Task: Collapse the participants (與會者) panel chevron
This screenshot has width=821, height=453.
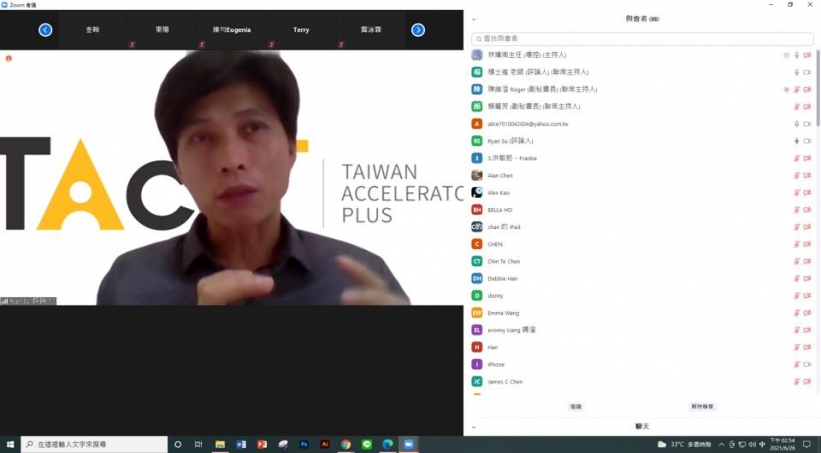Action: [474, 20]
